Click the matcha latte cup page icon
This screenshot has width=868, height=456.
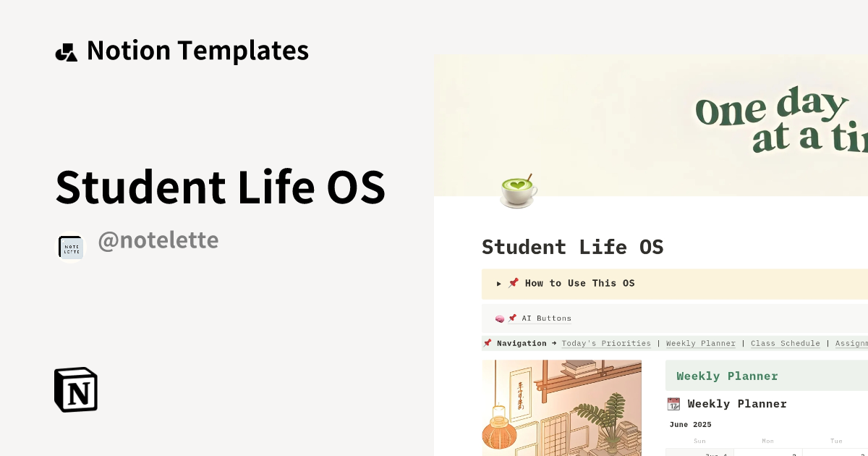[516, 190]
